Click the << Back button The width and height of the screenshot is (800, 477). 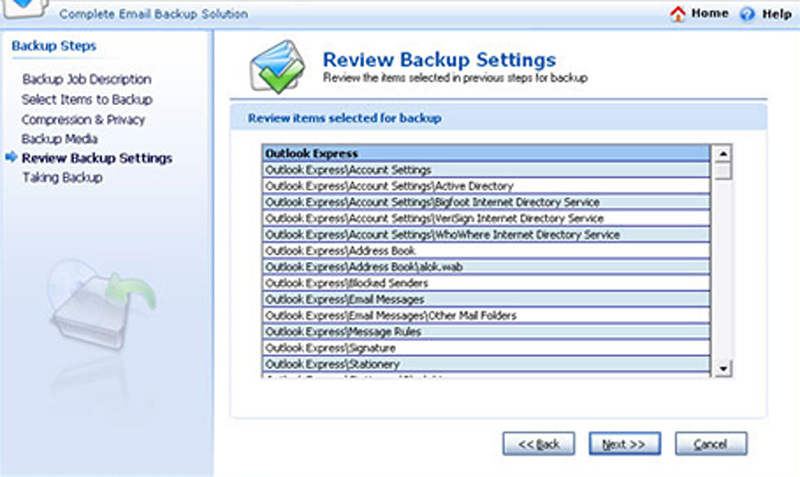539,444
